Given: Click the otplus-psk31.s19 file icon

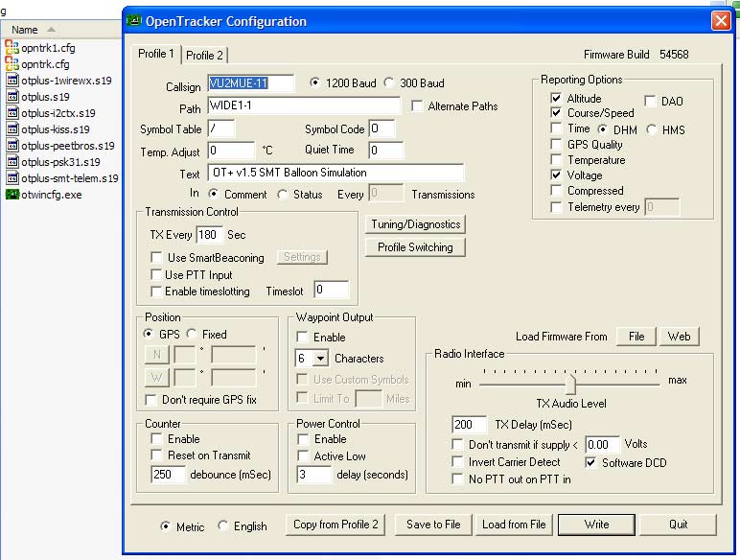Looking at the screenshot, I should tap(12, 162).
